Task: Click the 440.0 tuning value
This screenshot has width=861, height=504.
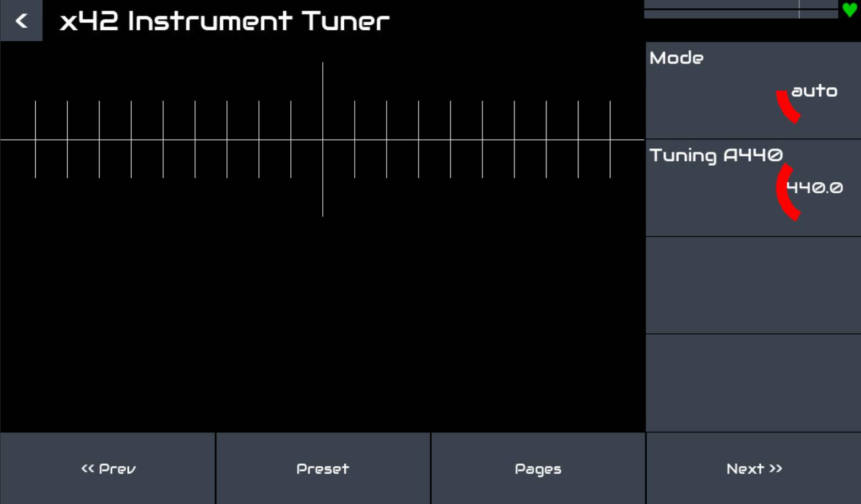Action: point(814,188)
